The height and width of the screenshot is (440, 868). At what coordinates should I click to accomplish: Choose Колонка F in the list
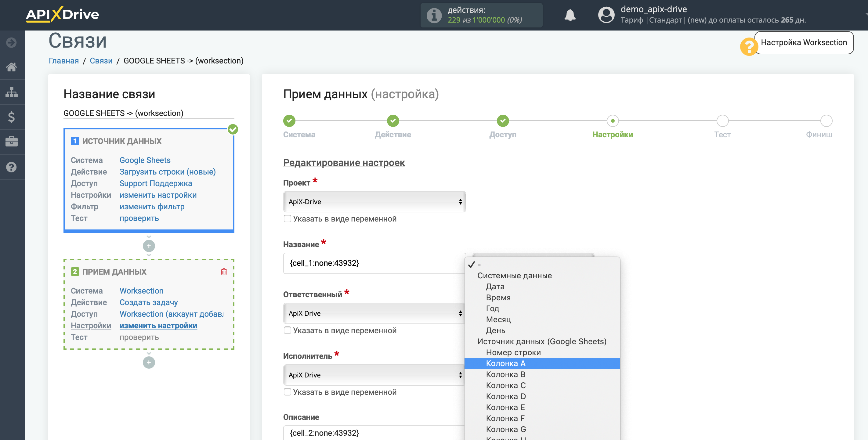542,418
